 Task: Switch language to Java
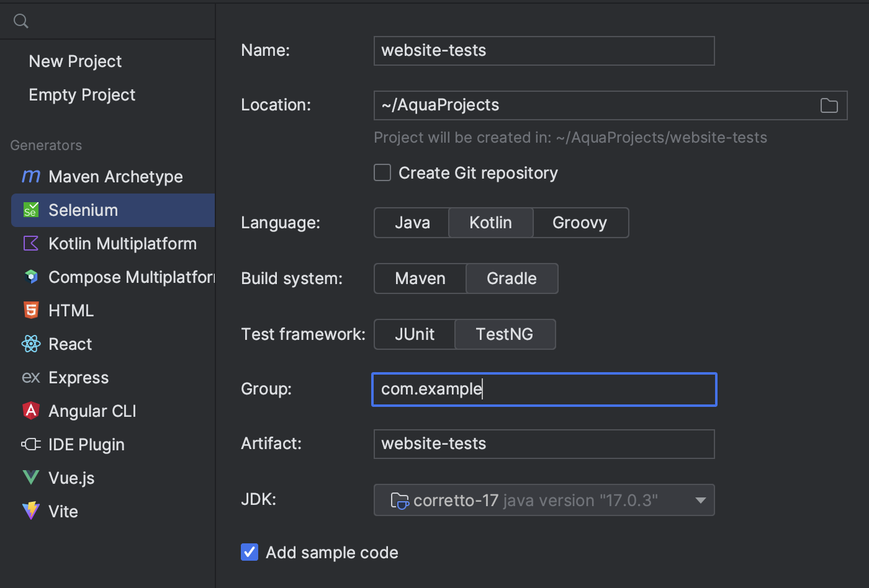412,223
